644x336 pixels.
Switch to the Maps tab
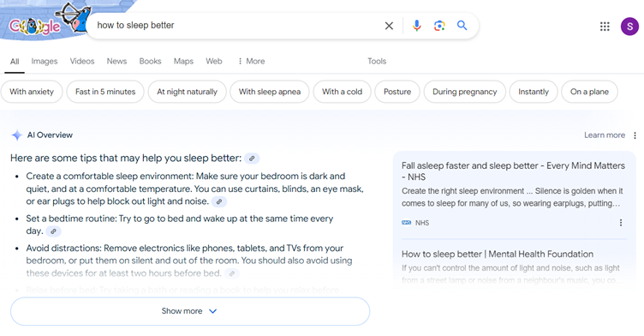click(x=183, y=61)
